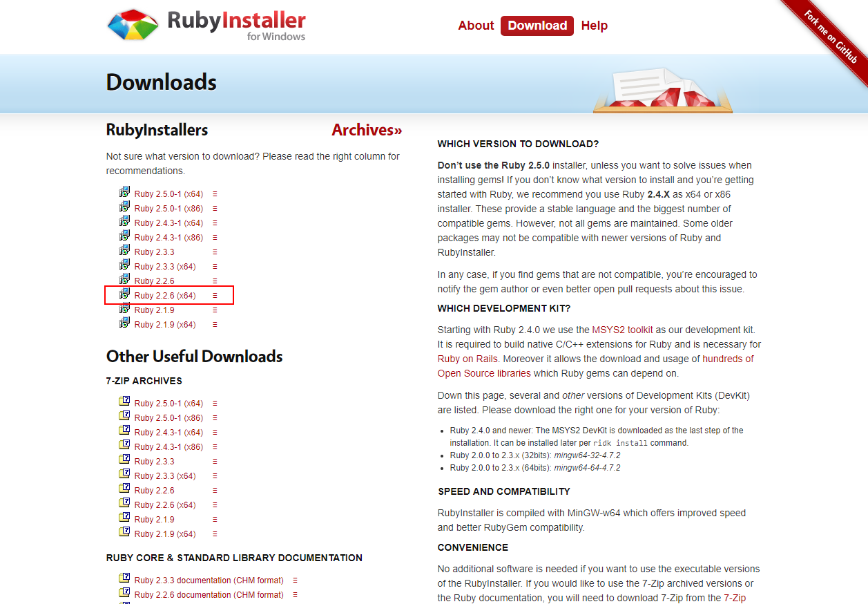Download Ruby 2.5.0-1 (x64) 7-Zip archive
The width and height of the screenshot is (868, 604).
coord(168,404)
